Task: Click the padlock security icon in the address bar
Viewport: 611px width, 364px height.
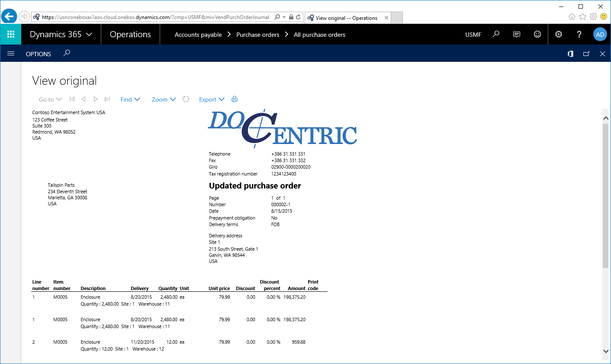Action: tap(291, 17)
